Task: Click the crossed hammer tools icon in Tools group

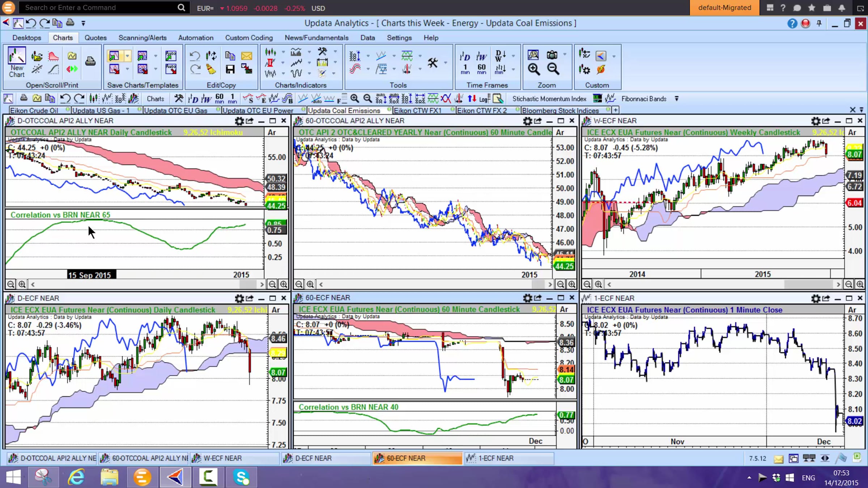Action: pyautogui.click(x=433, y=63)
